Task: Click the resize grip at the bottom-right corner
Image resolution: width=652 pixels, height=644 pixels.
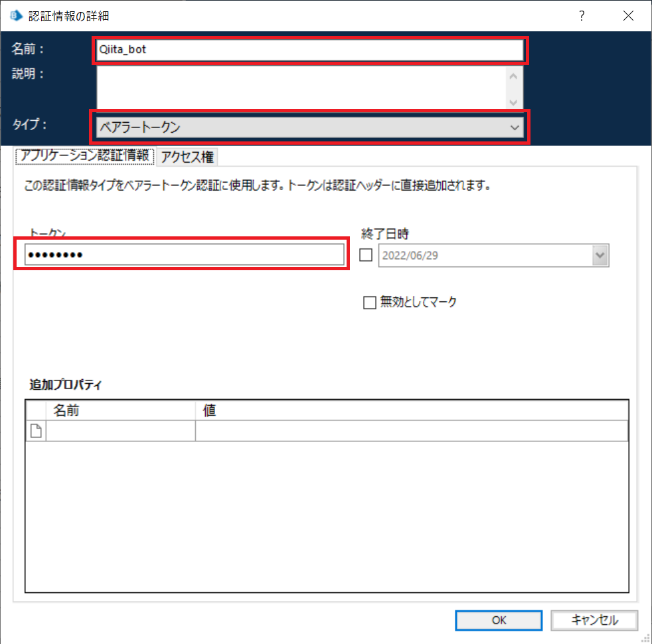Action: point(645,638)
